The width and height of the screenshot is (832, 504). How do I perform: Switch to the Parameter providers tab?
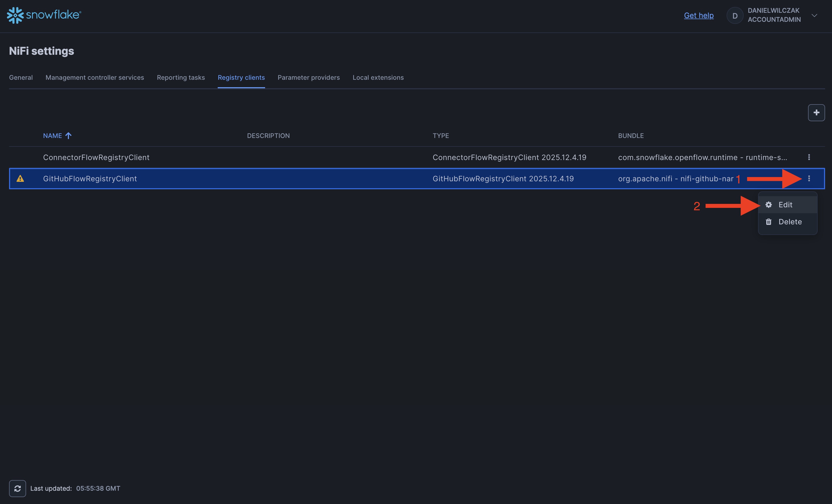(308, 78)
